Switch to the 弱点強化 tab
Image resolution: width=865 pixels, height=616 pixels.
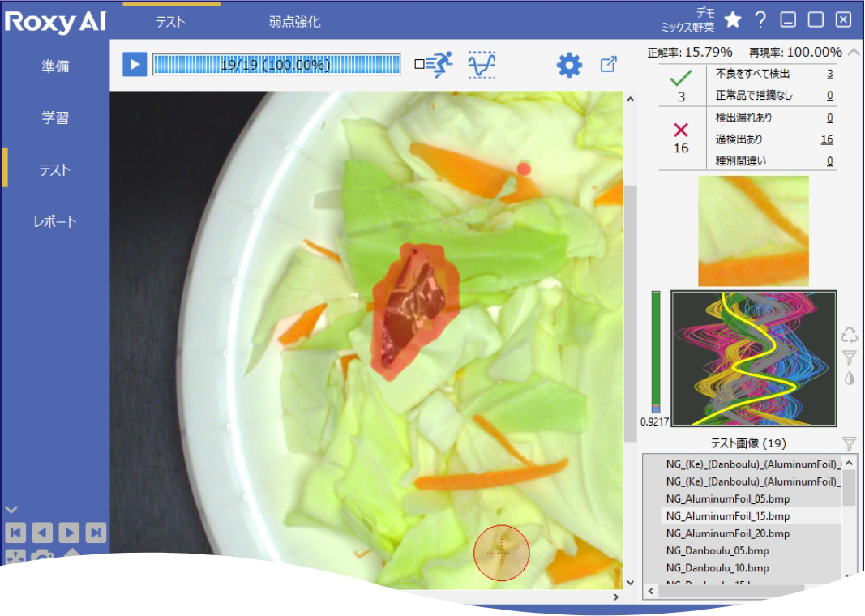[x=294, y=22]
